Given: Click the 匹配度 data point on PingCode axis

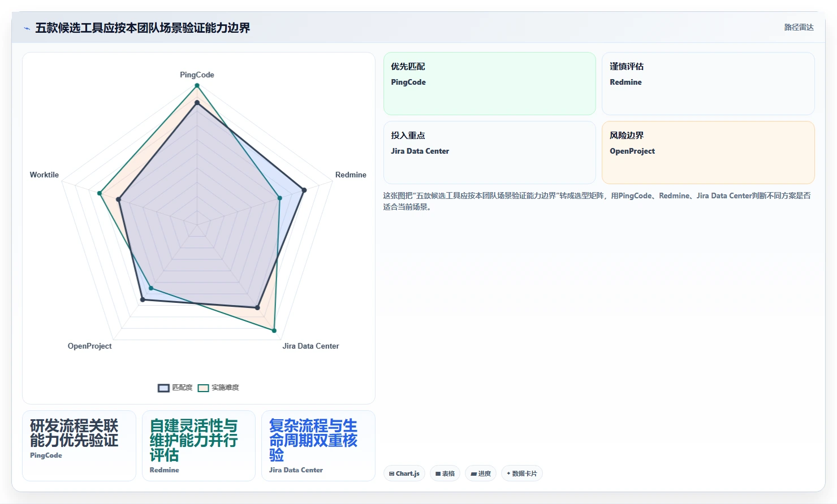Looking at the screenshot, I should [x=197, y=103].
